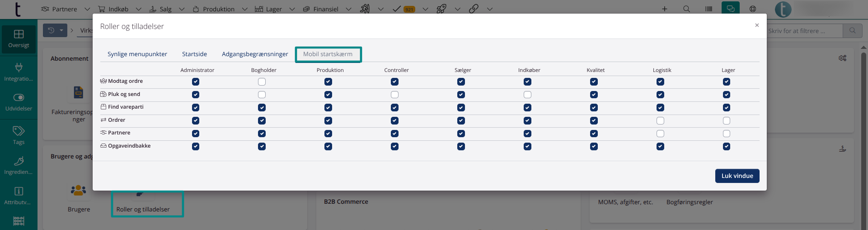868x230 pixels.
Task: Expand the Partnere menu dropdown arrow
Action: tap(87, 9)
